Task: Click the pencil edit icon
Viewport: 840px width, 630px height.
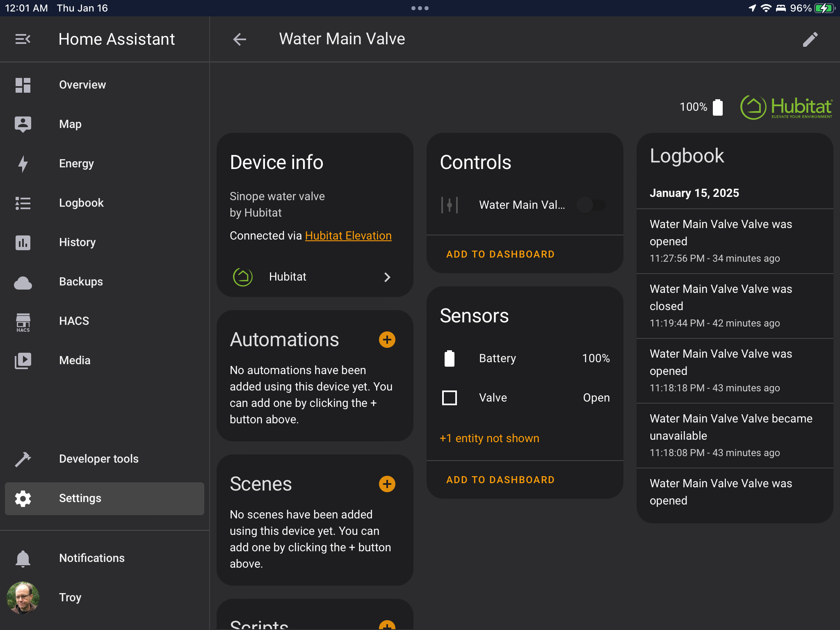Action: click(810, 39)
